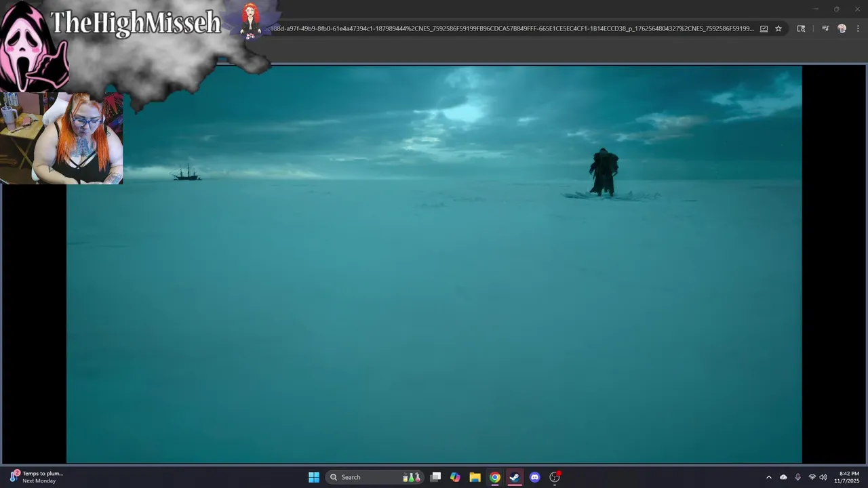Launch Copilot from the taskbar
Viewport: 868px width, 488px height.
(455, 477)
